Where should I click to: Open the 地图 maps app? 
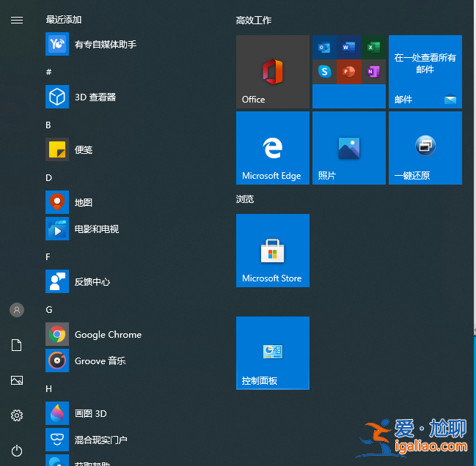tap(69, 202)
